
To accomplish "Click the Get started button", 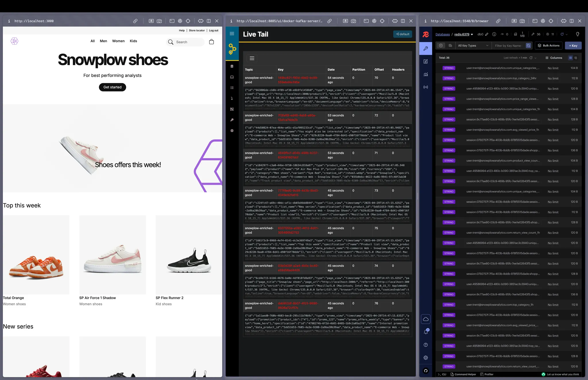I will tap(112, 87).
